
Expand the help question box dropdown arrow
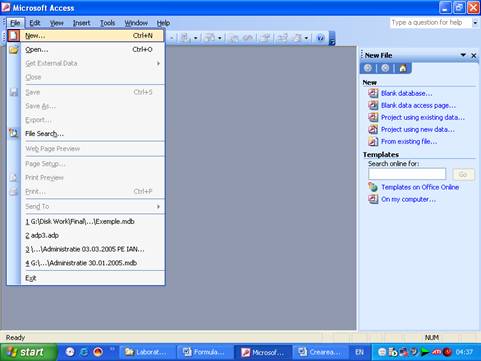pyautogui.click(x=475, y=23)
